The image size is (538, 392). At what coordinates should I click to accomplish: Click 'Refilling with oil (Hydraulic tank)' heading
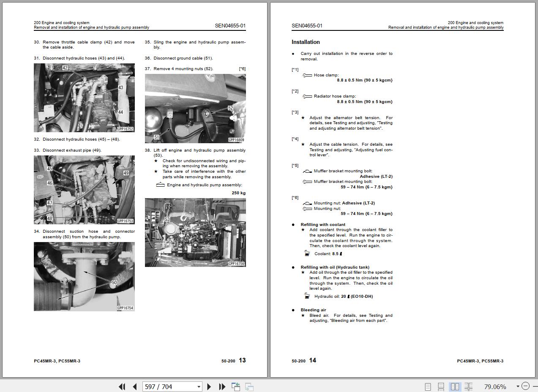pyautogui.click(x=335, y=267)
